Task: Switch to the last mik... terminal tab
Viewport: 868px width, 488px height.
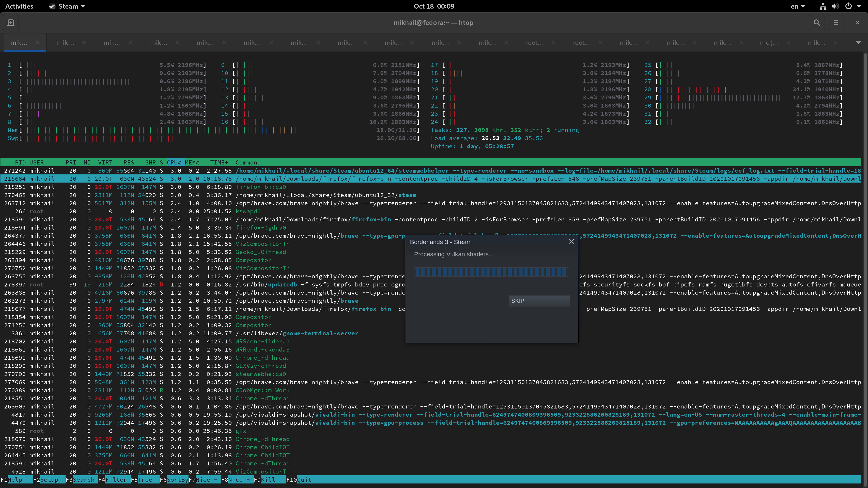Action: coord(816,42)
